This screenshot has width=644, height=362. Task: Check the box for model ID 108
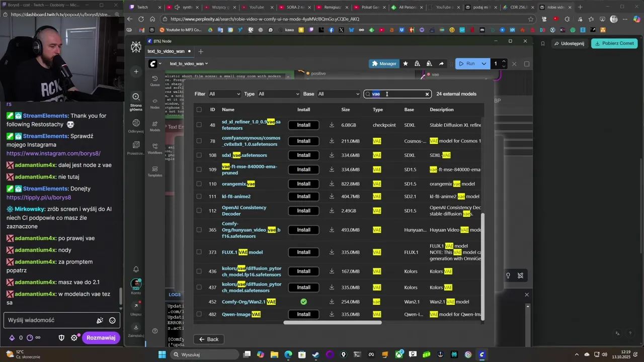(199, 155)
